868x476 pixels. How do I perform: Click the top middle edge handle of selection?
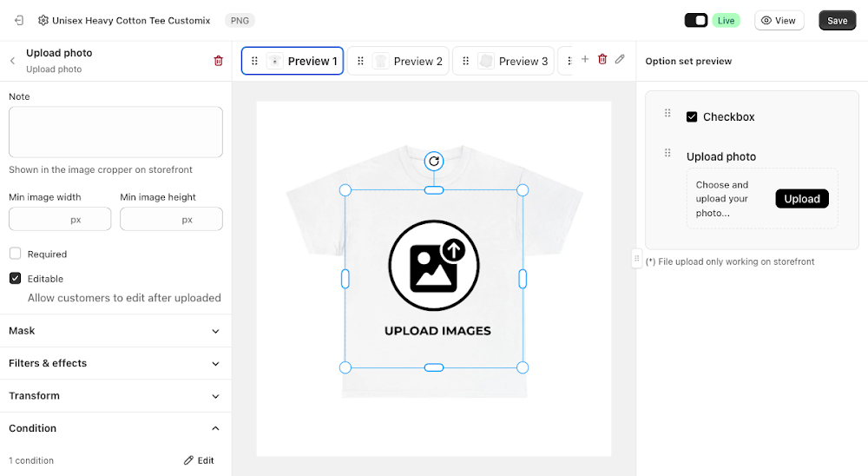coord(434,190)
